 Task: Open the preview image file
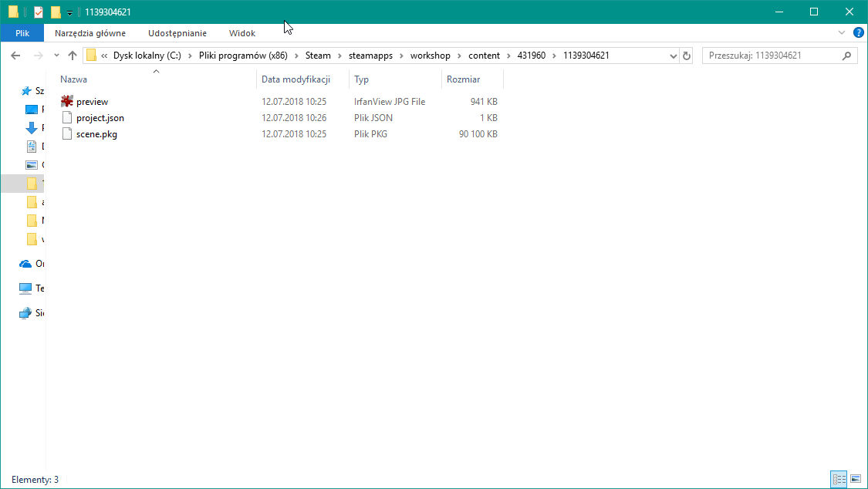click(91, 101)
